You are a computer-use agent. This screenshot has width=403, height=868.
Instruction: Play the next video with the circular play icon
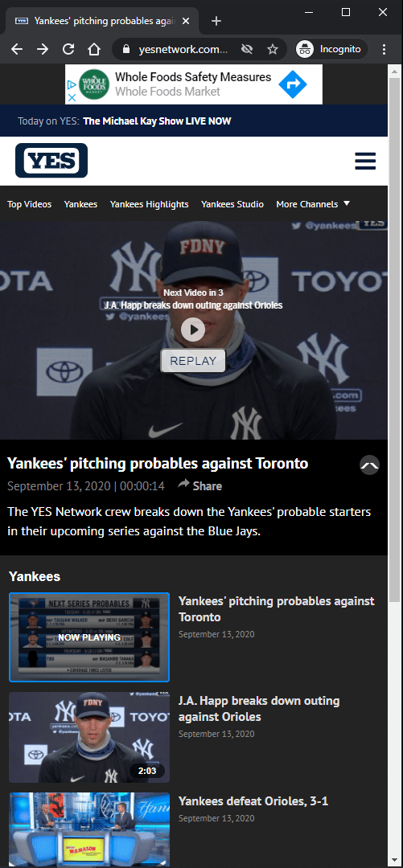tap(193, 330)
